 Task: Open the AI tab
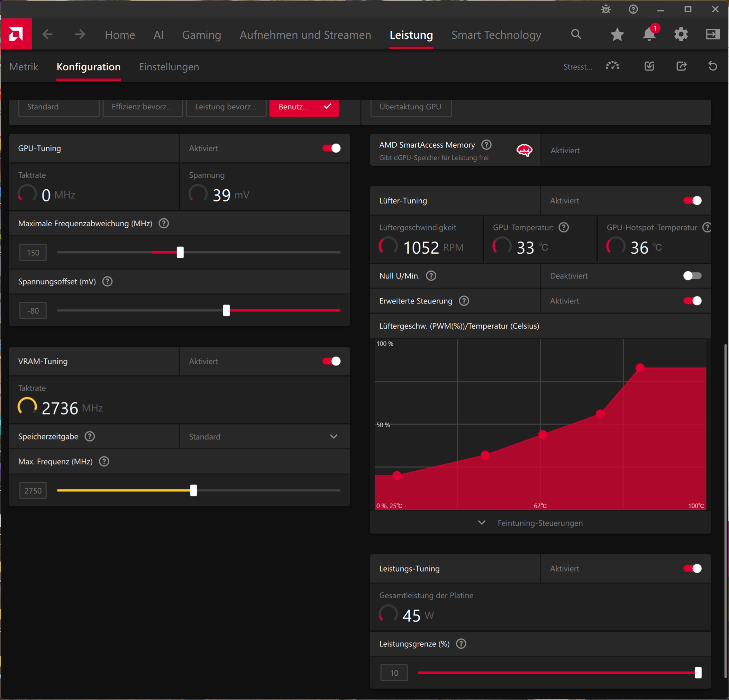[x=158, y=35]
